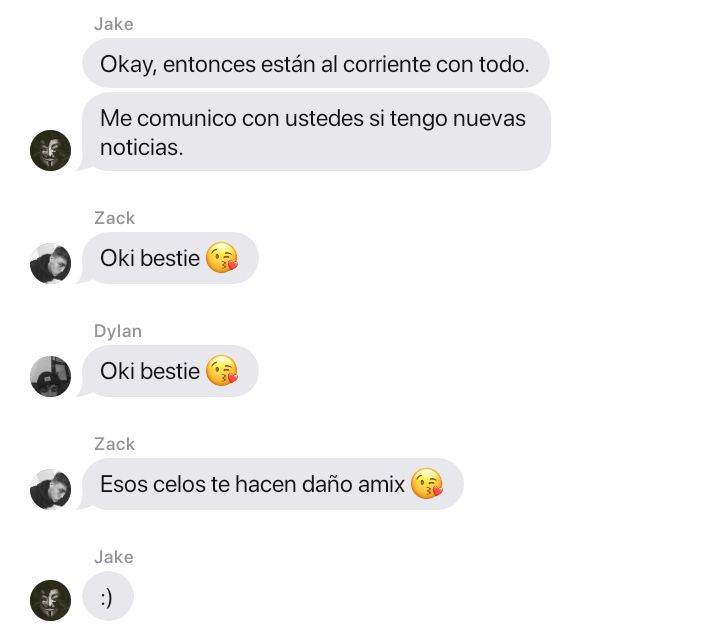Screen dimensions: 720x631
Task: Click the 'Jake' name above the first message
Action: [x=114, y=24]
